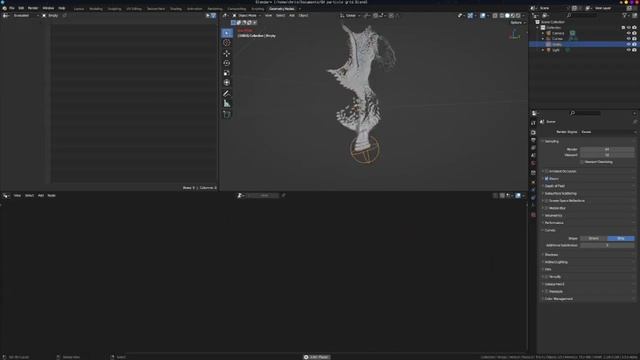Toggle visibility eye for selected Empty object
Image resolution: width=640 pixels, height=360 pixels.
(629, 44)
